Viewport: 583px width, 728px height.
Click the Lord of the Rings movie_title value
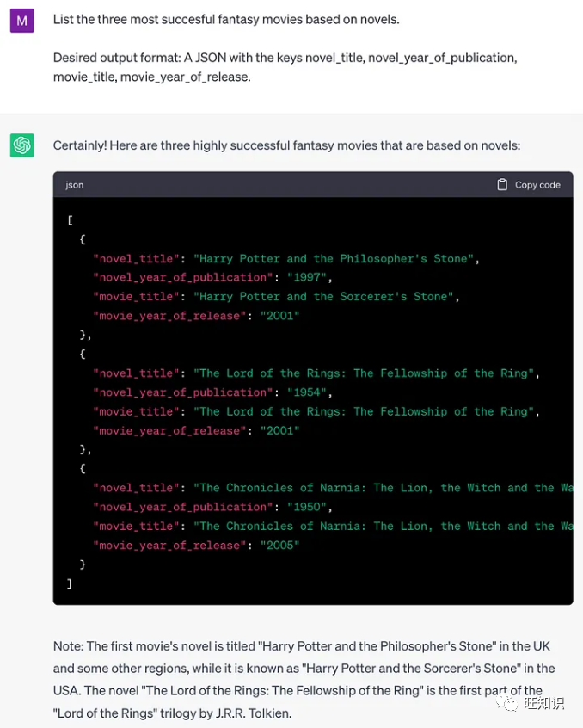(363, 412)
